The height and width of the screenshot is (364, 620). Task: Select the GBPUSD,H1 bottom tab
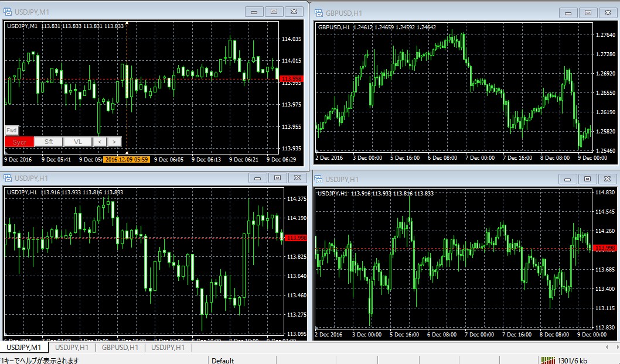(120, 348)
